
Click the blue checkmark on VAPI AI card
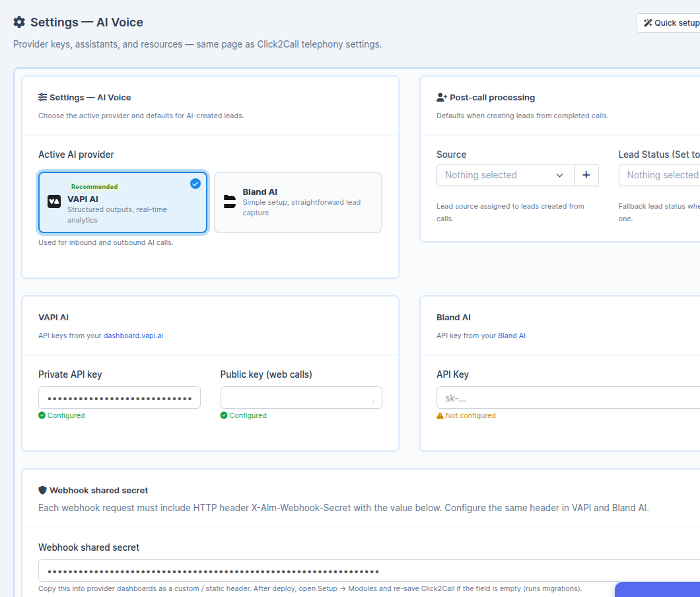click(x=195, y=184)
